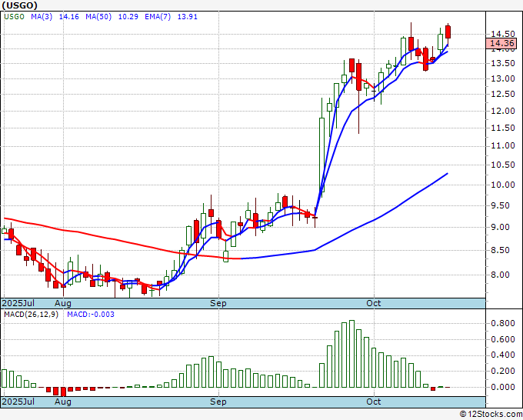This screenshot has width=523, height=420.
Task: Select the USGO ticker legend label
Action: click(x=14, y=15)
